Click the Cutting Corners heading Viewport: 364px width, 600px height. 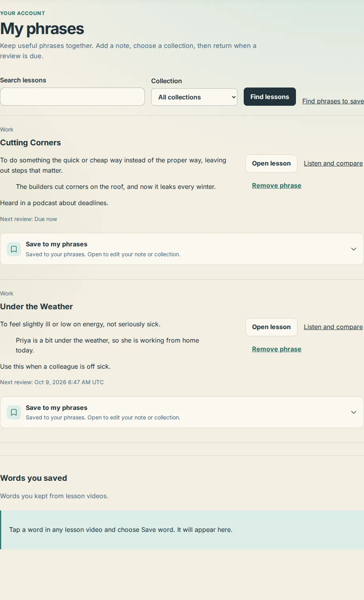30,143
